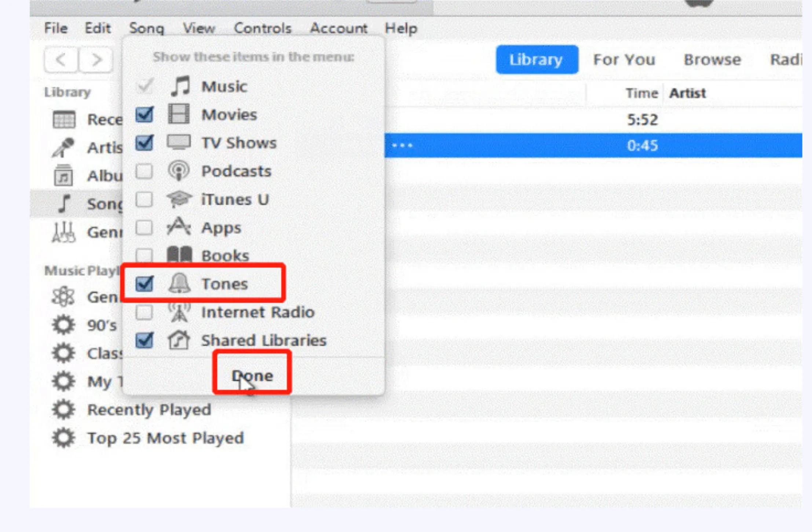The width and height of the screenshot is (812, 532).
Task: Open the Controls menu
Action: [263, 28]
